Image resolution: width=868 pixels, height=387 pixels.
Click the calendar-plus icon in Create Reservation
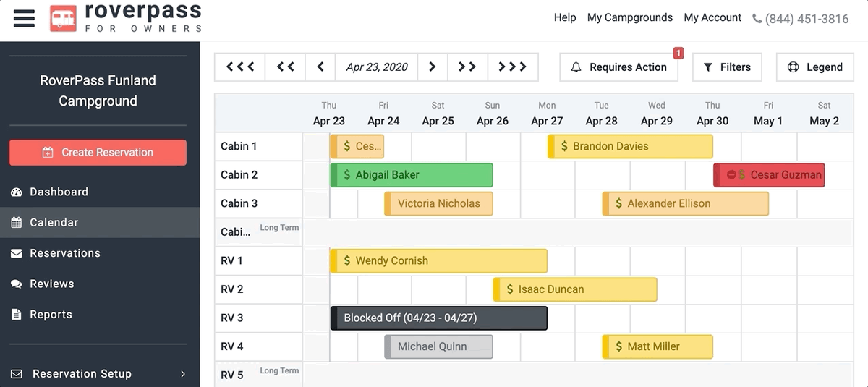pyautogui.click(x=48, y=153)
